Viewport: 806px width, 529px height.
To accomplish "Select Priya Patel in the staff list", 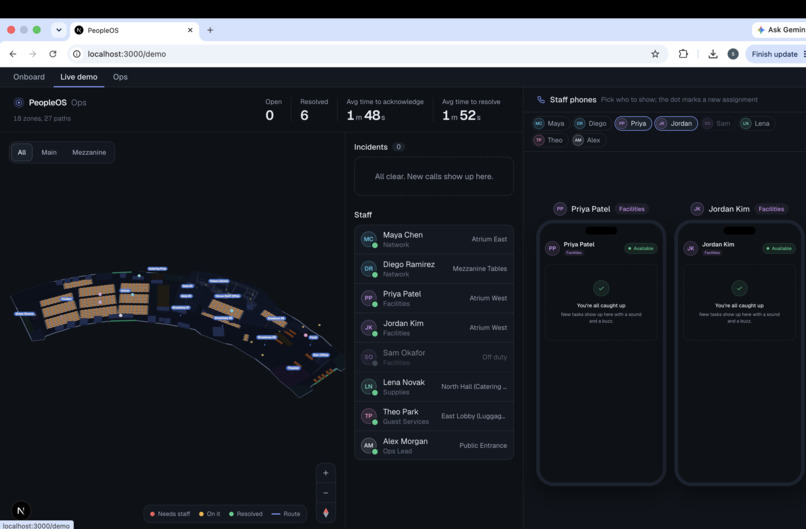I will tap(434, 298).
